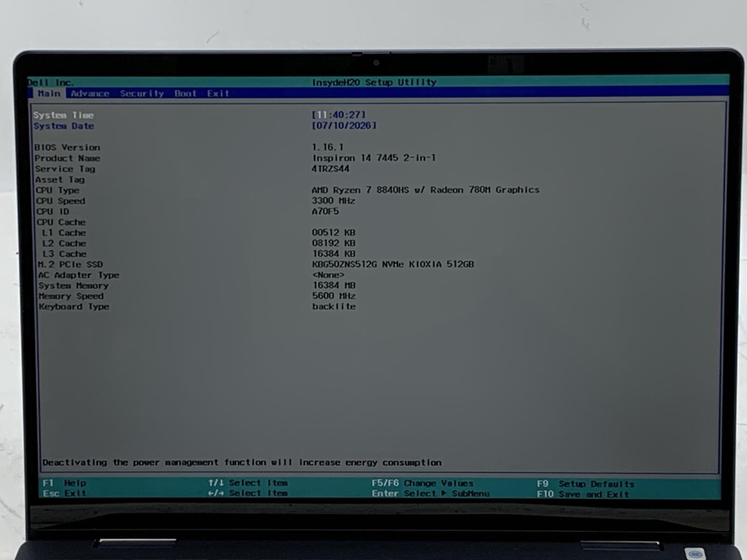Screen dimensions: 747x560
Task: Click the 08192 KB value
Action: [334, 243]
